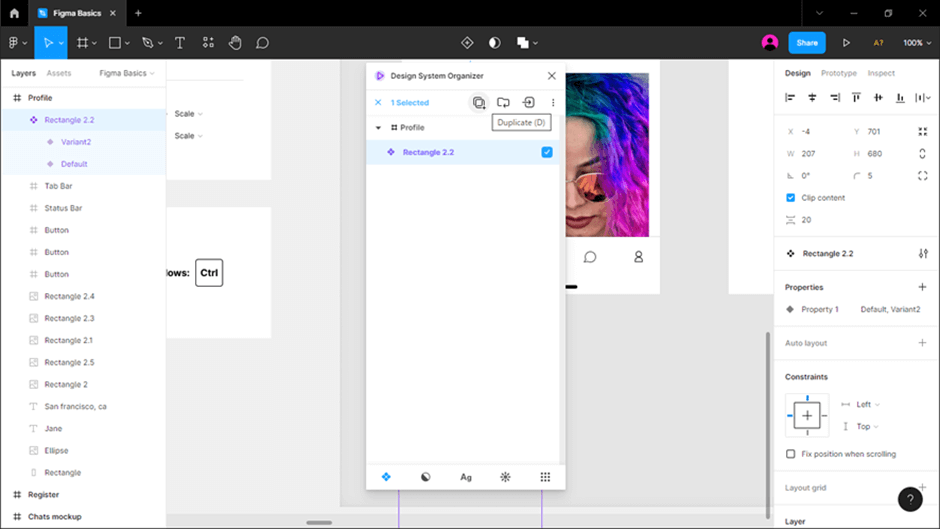Open the plugin effect styles tab icon
This screenshot has height=529, width=940.
pyautogui.click(x=505, y=477)
